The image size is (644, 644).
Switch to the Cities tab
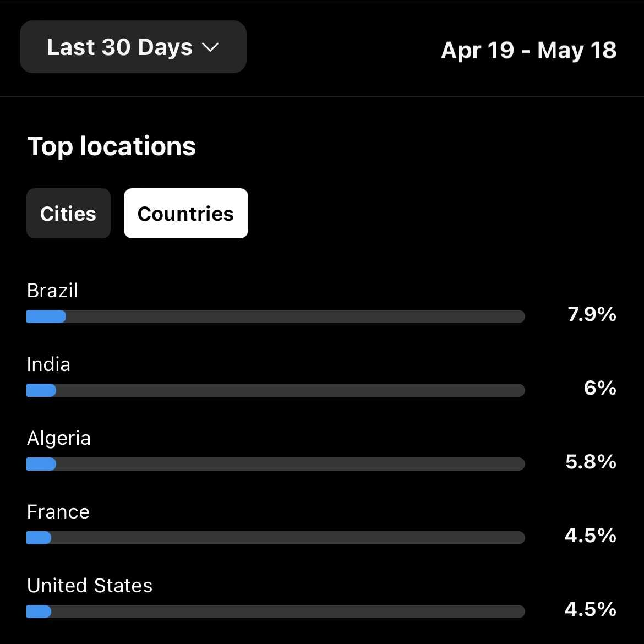coord(69,214)
